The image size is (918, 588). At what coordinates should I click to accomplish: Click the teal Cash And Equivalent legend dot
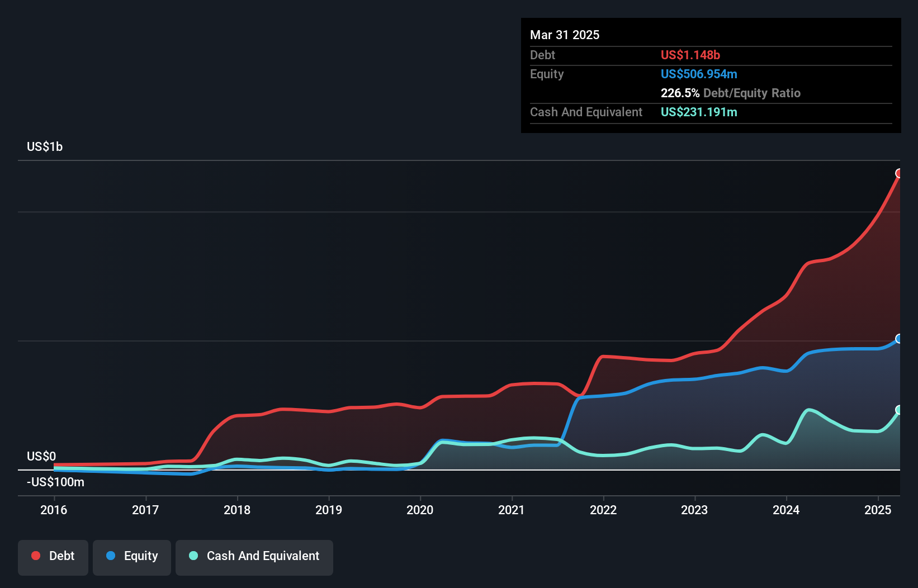pos(192,556)
